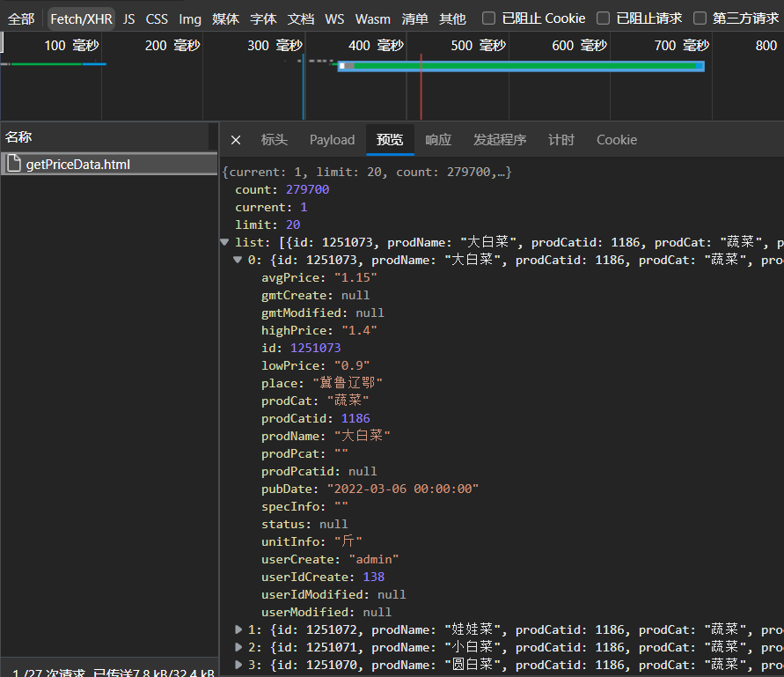Click the prodCat value "蔬菜"
The image size is (784, 677).
pos(348,401)
